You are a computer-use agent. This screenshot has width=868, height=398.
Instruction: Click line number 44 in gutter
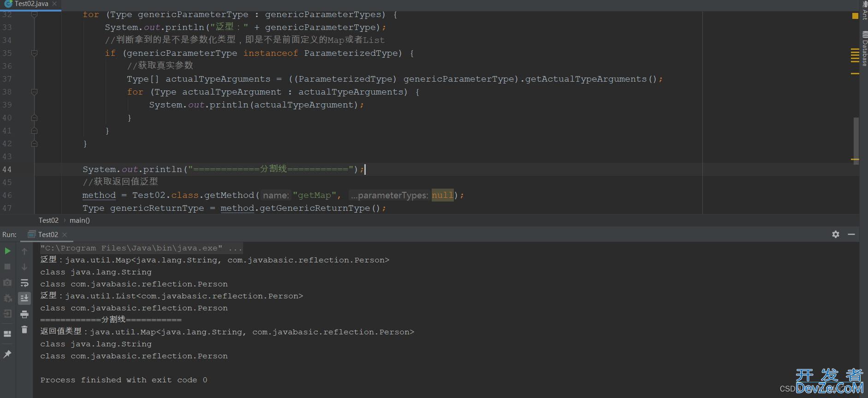tap(7, 169)
